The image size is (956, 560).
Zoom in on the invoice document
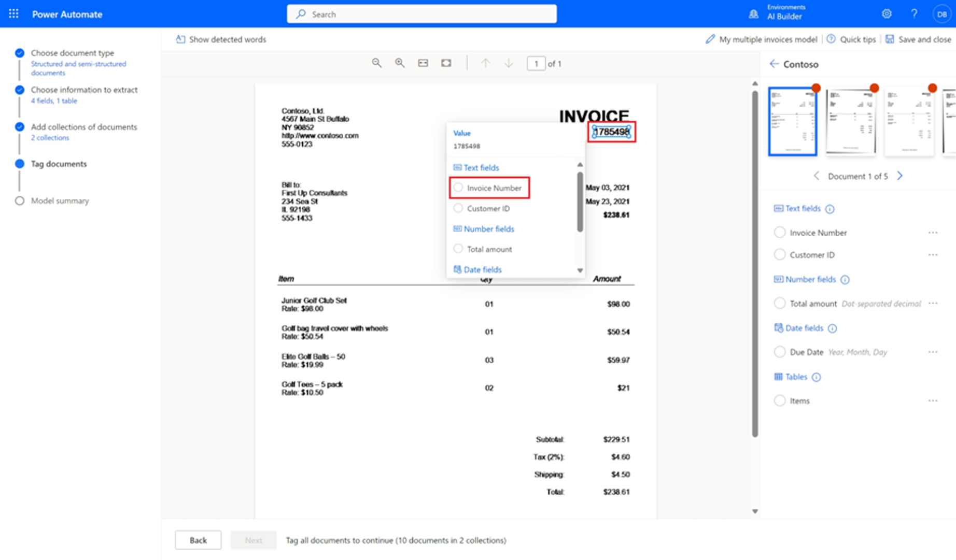tap(400, 63)
